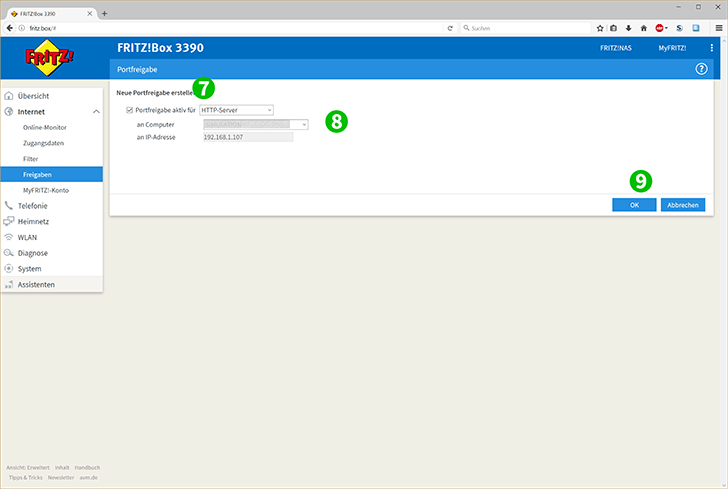The width and height of the screenshot is (728, 489).
Task: Open Online-Monitor submenu item
Action: coord(45,127)
